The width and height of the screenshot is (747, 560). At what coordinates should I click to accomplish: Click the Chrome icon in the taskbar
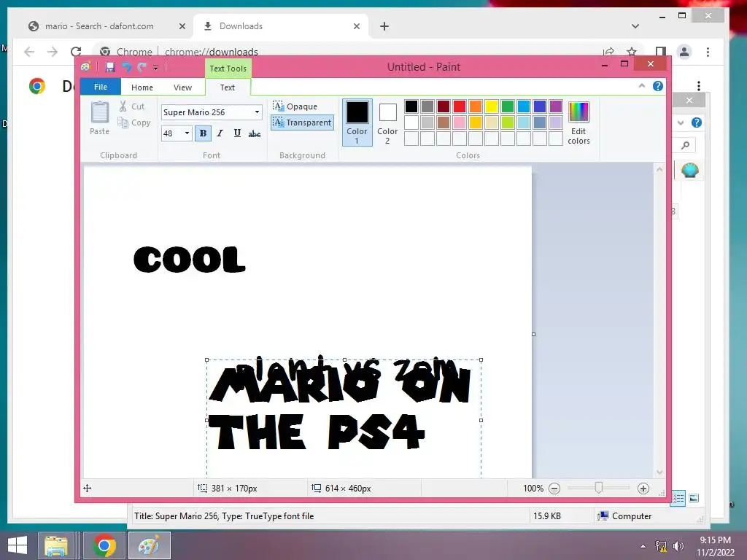pyautogui.click(x=104, y=545)
